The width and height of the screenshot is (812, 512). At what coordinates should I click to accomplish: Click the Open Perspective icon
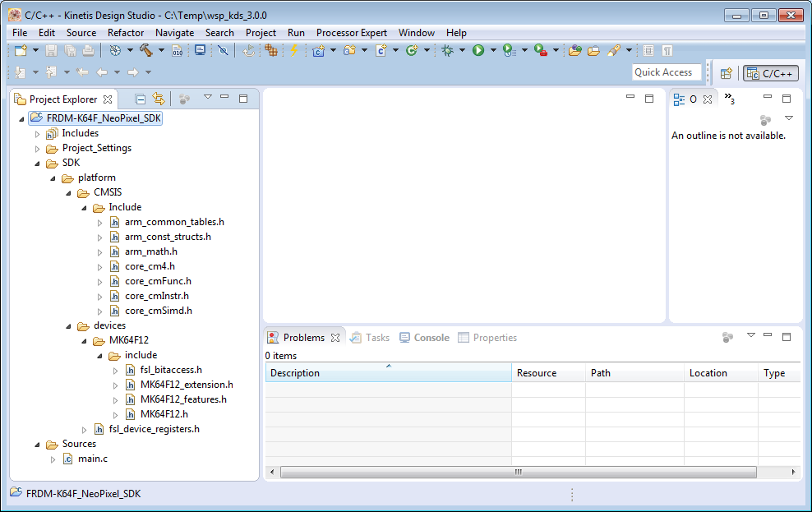click(726, 73)
